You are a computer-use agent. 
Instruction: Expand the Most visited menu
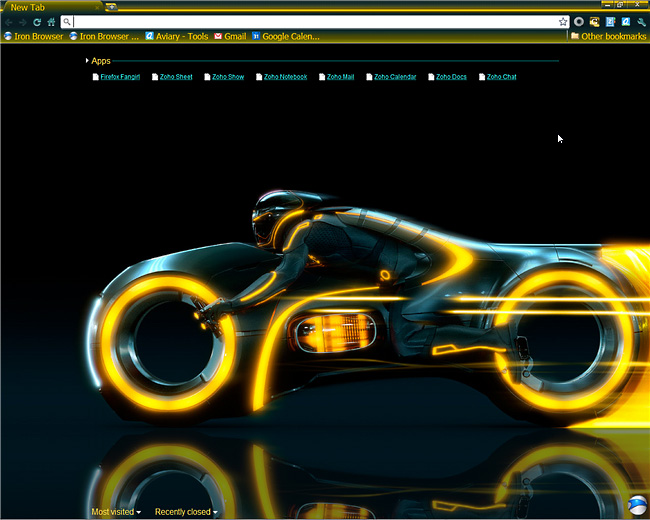[116, 512]
